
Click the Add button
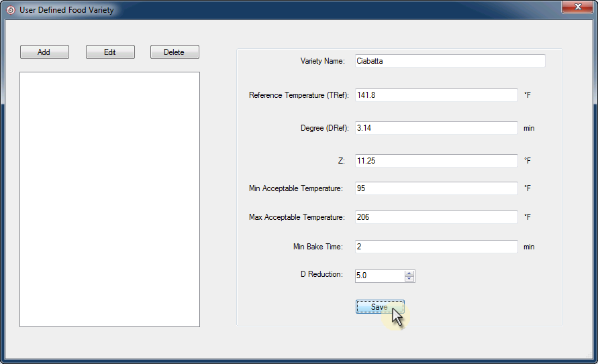pos(44,52)
